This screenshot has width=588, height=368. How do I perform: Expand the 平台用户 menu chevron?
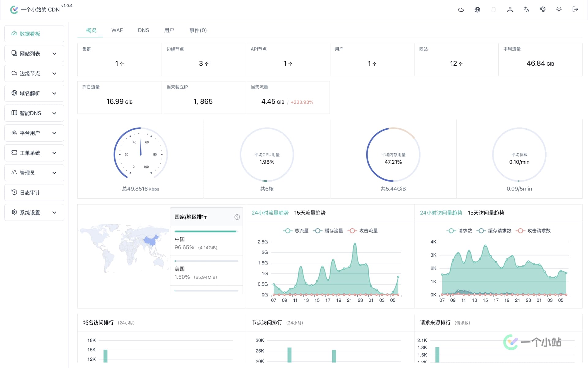[54, 133]
